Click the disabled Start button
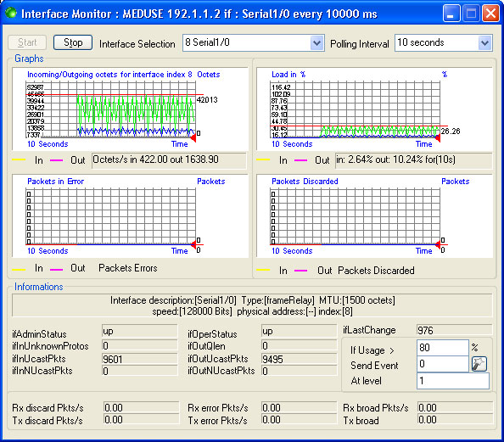Viewport: 504px width, 442px height. point(27,42)
